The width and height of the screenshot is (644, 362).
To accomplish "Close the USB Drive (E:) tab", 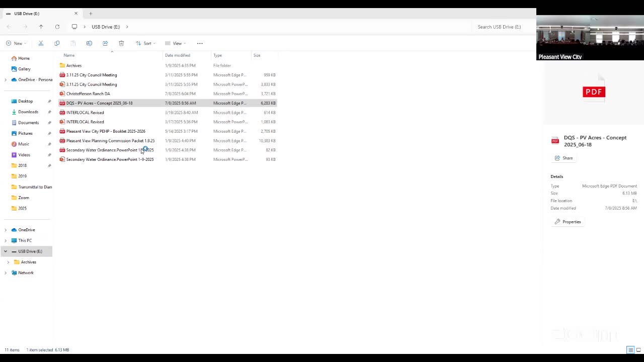I will [76, 14].
